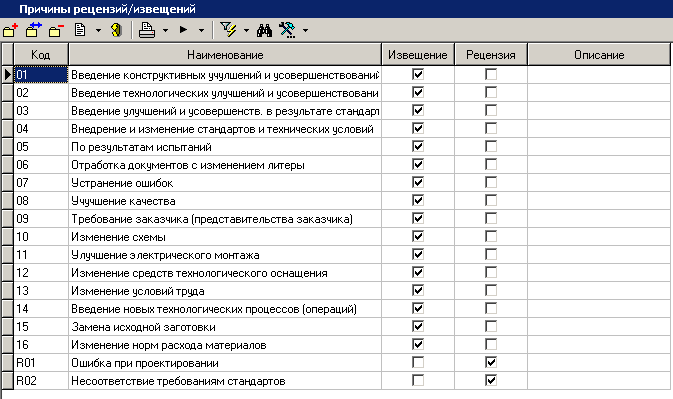Expand the dropdown arrow beside printer icon
Viewport: 673px width, 399px height.
165,30
